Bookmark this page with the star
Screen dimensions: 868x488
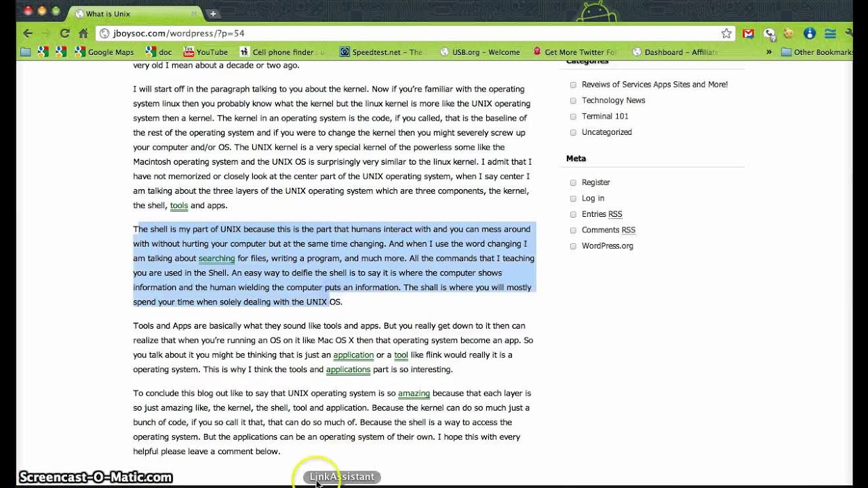click(x=726, y=33)
